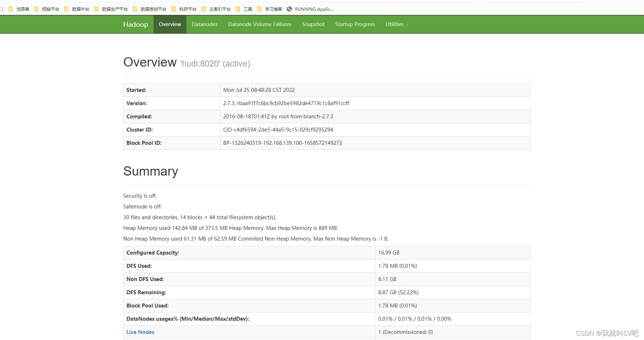Open the 科研平台 bookmark folder
644x340 pixels.
pos(188,9)
